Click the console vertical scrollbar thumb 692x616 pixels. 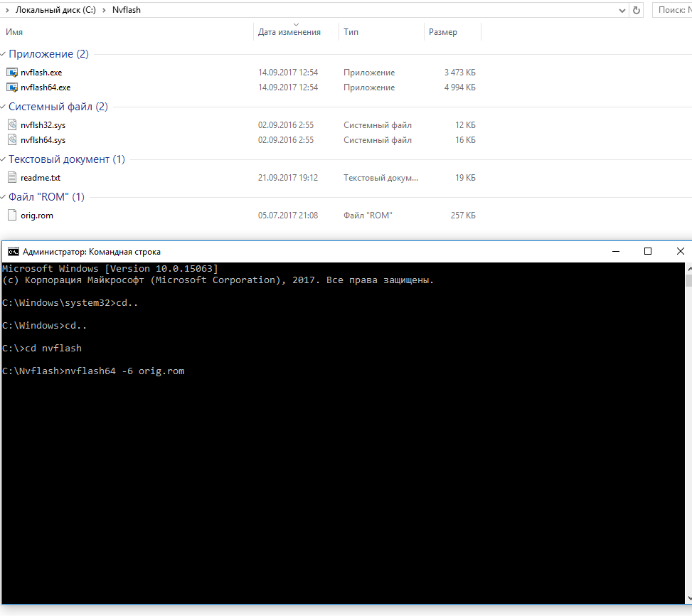click(688, 281)
